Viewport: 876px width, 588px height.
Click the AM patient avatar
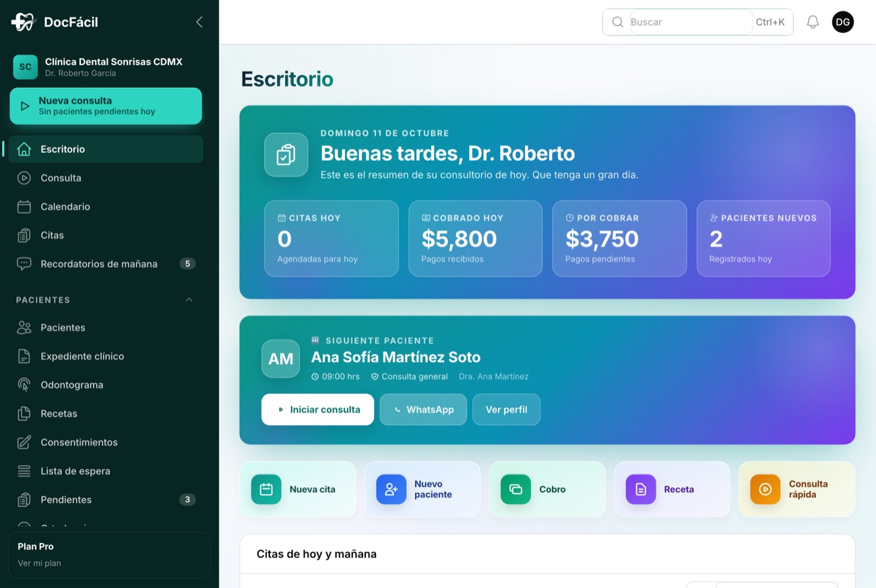point(280,359)
